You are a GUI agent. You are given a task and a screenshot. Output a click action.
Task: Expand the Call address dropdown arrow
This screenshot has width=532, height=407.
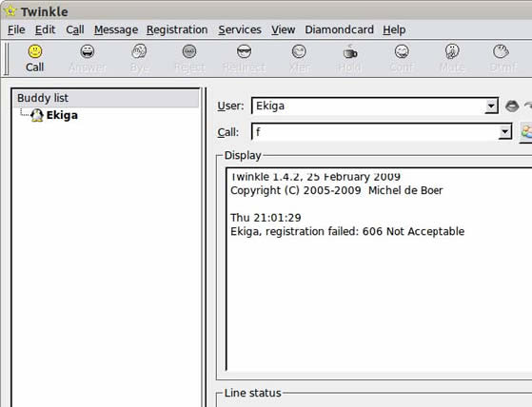pyautogui.click(x=504, y=132)
